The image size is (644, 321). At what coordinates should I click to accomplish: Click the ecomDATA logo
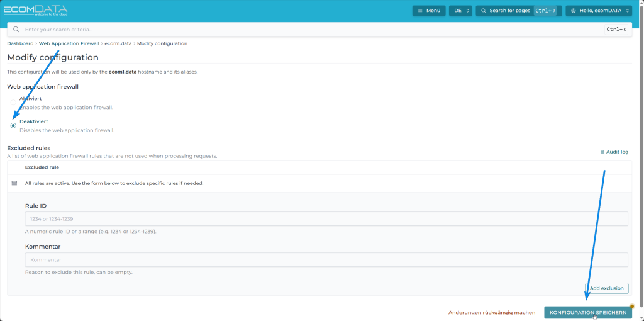point(36,11)
